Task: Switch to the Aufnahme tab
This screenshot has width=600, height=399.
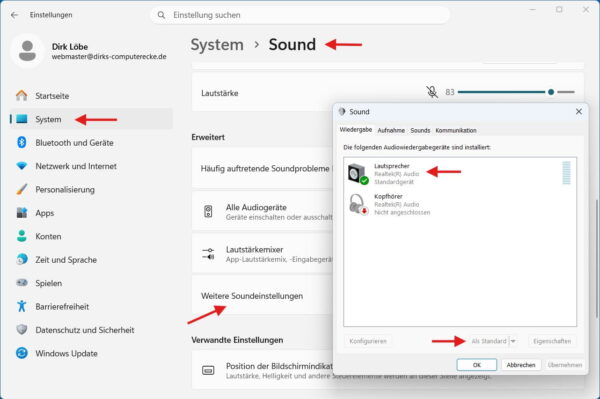Action: click(391, 130)
